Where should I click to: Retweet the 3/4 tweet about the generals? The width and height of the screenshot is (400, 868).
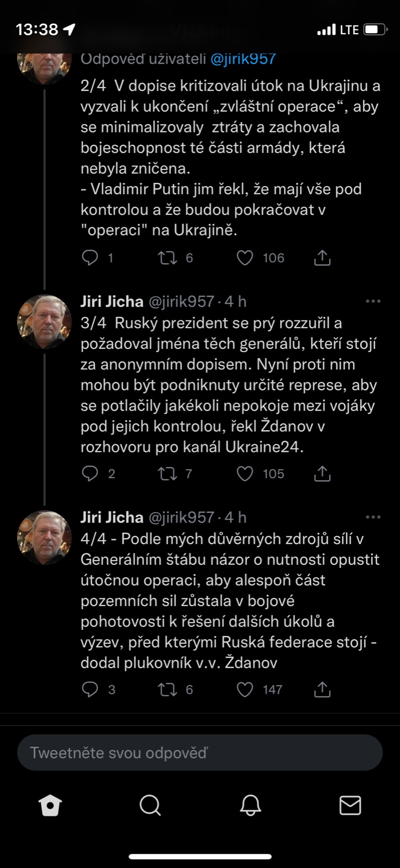(x=167, y=474)
